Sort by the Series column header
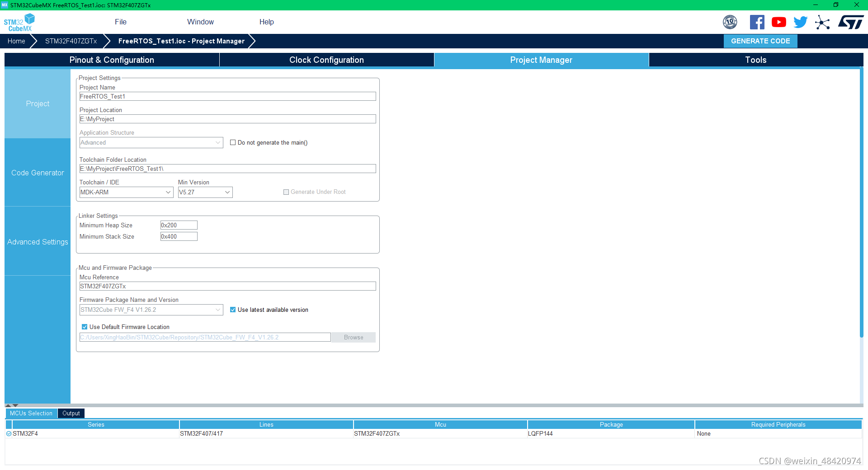 click(x=96, y=424)
